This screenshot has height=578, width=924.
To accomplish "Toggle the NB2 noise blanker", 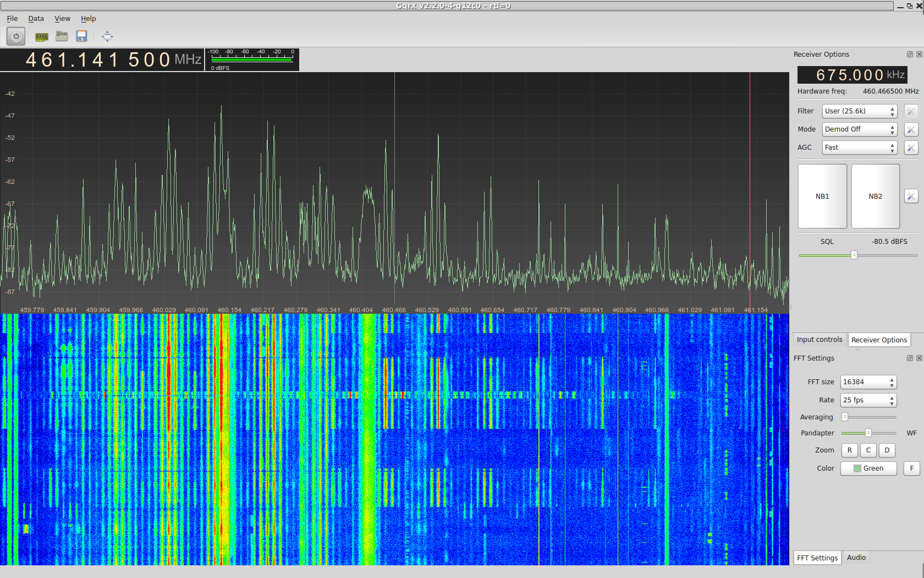I will coord(875,197).
